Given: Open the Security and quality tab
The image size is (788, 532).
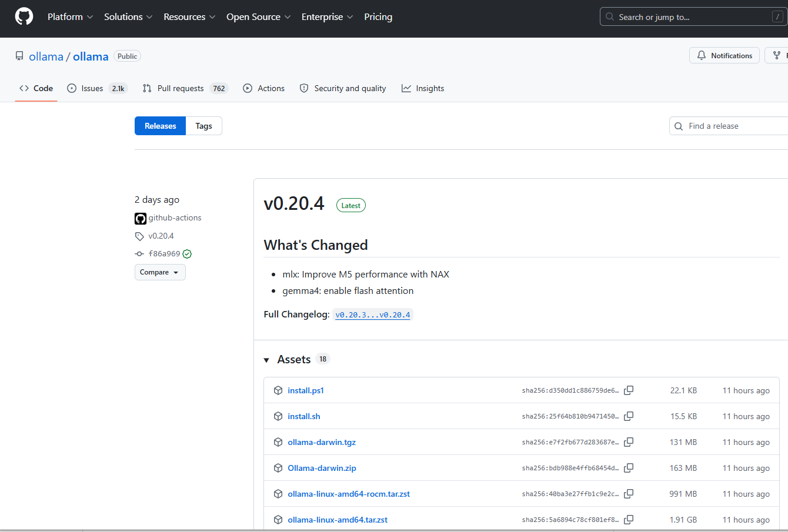Looking at the screenshot, I should pyautogui.click(x=343, y=88).
